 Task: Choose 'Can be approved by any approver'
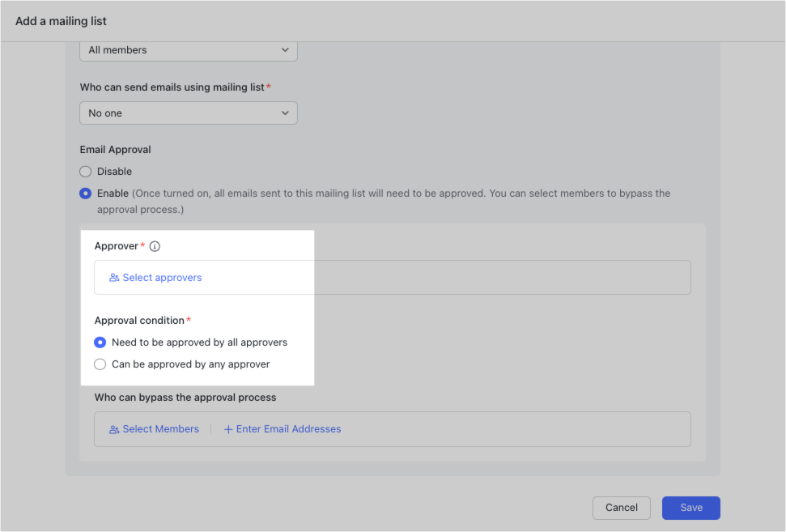coord(100,364)
